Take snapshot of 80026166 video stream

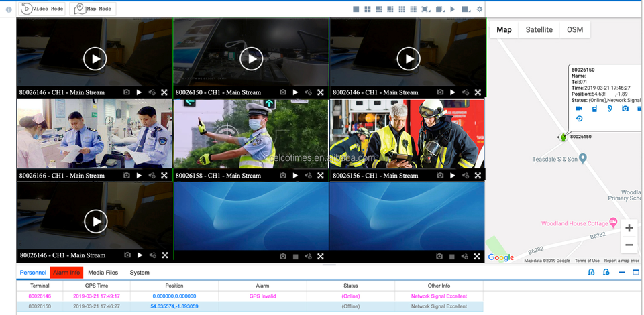[127, 176]
